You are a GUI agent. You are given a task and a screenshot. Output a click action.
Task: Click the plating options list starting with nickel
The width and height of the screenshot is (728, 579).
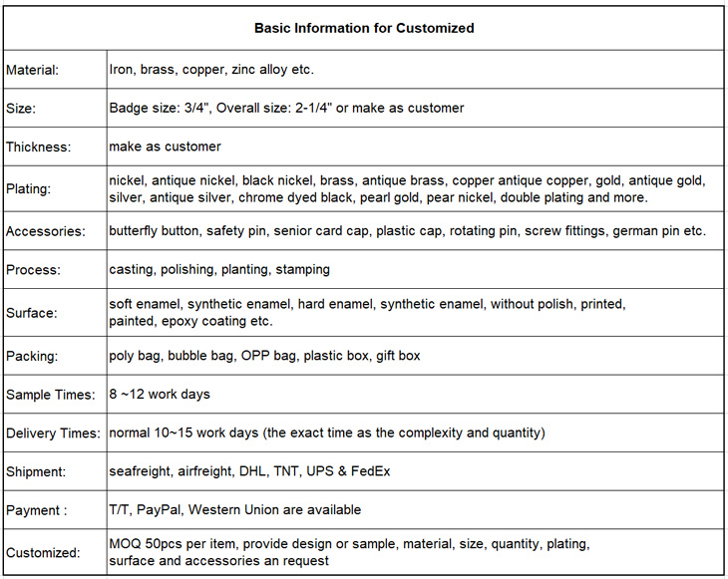point(407,189)
